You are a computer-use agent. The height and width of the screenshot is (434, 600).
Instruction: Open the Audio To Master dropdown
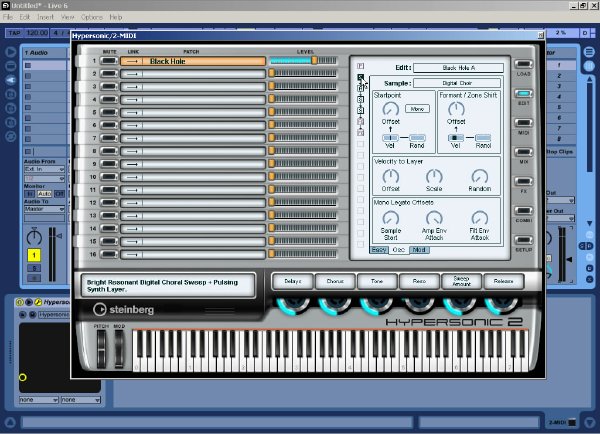coord(44,209)
